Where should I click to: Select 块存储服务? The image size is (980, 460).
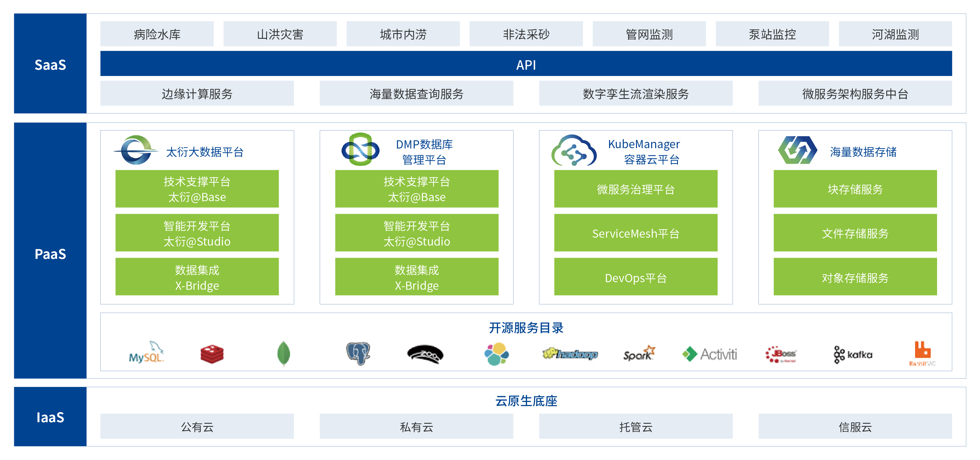point(855,189)
